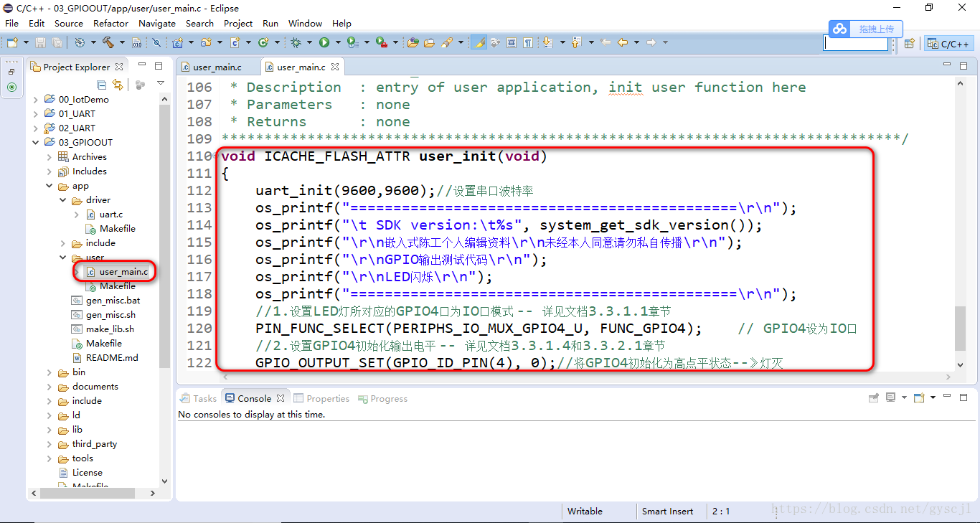Click the Search flashlight icon

pyautogui.click(x=446, y=42)
